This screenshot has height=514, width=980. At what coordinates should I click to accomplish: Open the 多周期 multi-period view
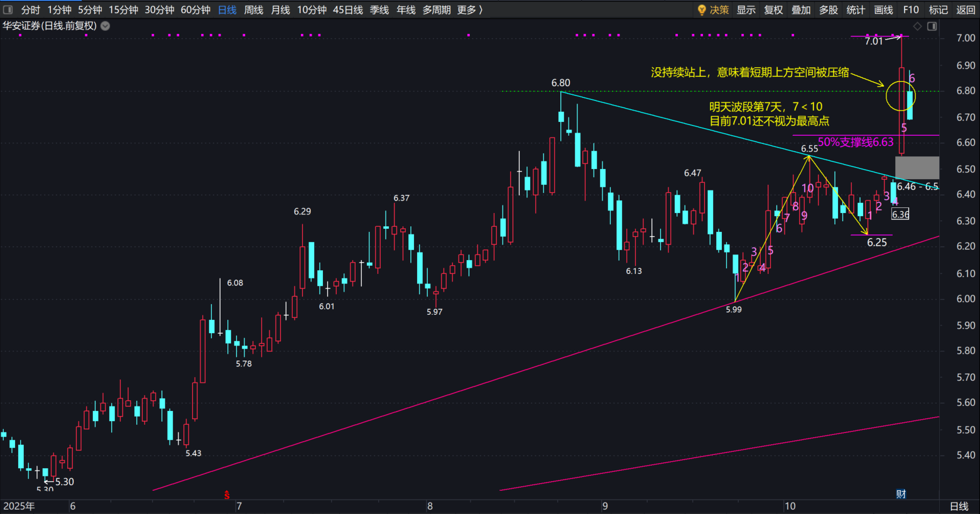coord(437,10)
